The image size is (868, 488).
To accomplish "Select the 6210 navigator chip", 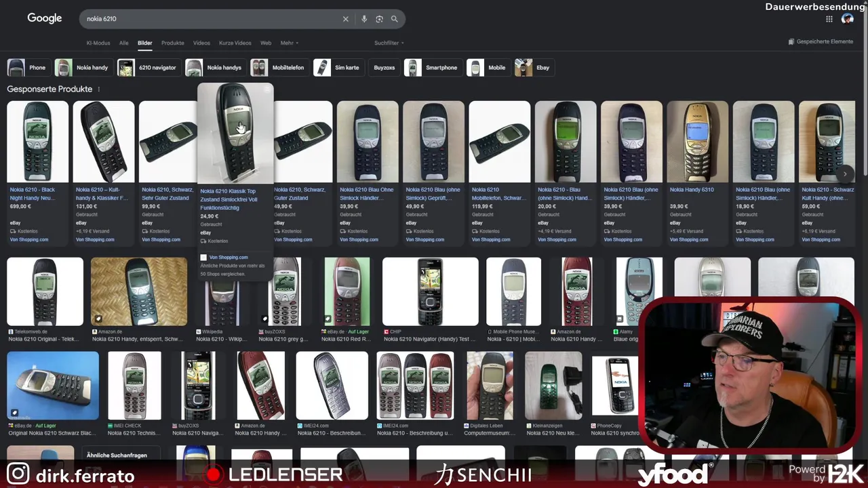I will [x=149, y=68].
